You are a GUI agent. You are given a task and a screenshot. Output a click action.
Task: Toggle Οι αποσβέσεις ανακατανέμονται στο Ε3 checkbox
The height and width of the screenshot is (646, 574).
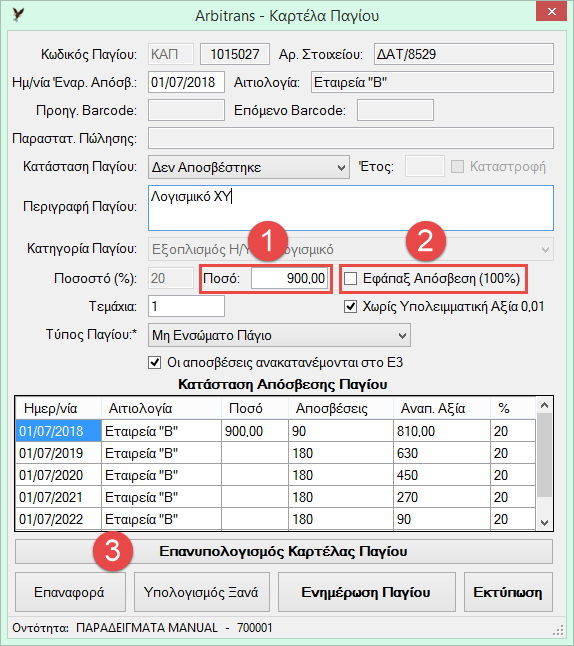pyautogui.click(x=155, y=363)
